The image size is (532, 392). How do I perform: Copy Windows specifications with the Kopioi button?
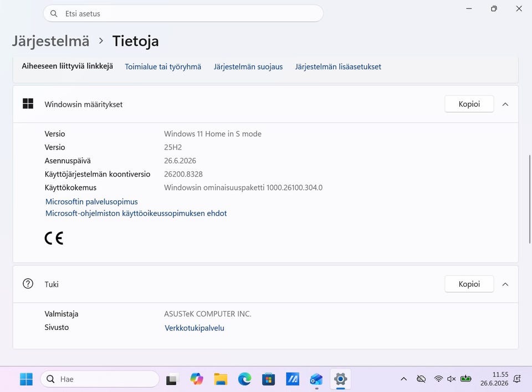click(x=469, y=104)
